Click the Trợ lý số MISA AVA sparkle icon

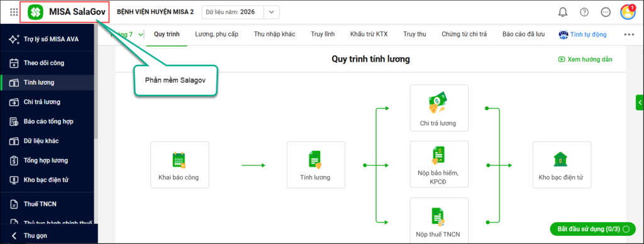pos(14,40)
